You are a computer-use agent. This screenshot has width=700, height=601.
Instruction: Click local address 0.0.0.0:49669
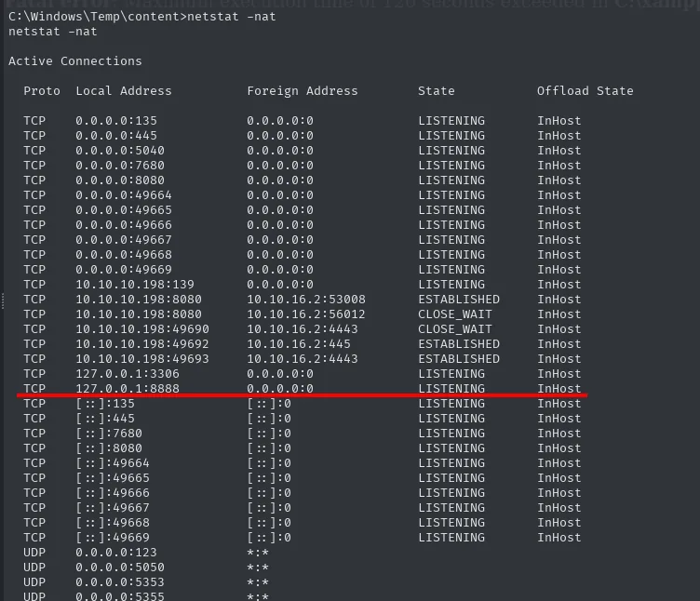[124, 270]
